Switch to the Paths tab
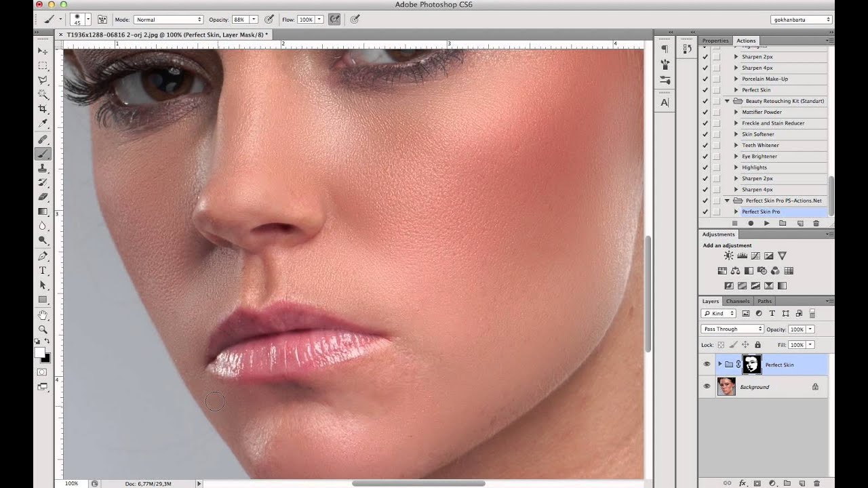 pos(764,301)
